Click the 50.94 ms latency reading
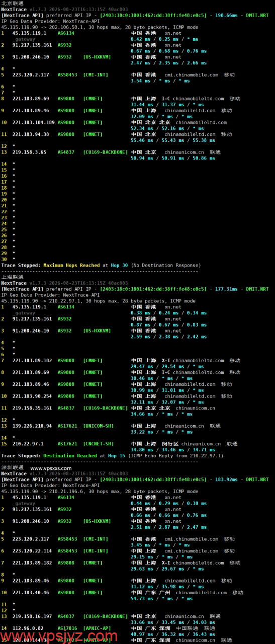Image resolution: width=275 pixels, height=644 pixels. tap(140, 158)
